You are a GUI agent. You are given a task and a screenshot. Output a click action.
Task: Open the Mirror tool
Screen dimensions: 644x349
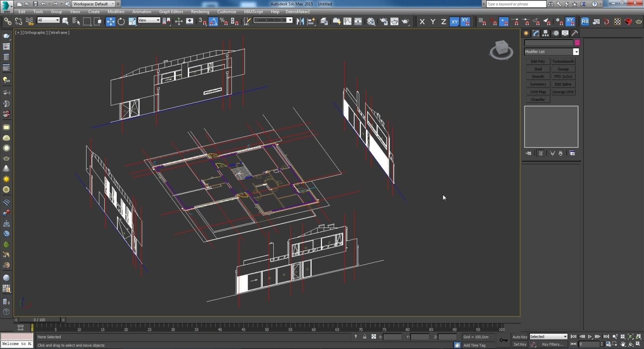pyautogui.click(x=300, y=21)
